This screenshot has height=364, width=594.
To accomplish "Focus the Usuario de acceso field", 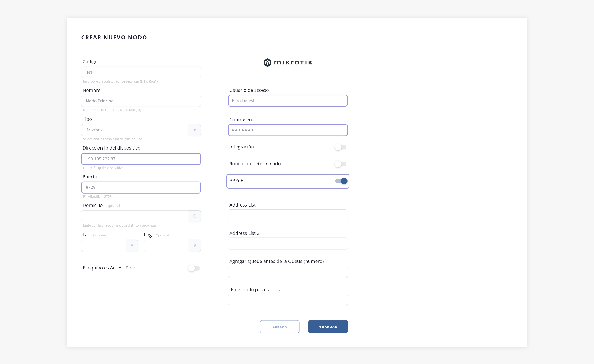I will (x=287, y=101).
